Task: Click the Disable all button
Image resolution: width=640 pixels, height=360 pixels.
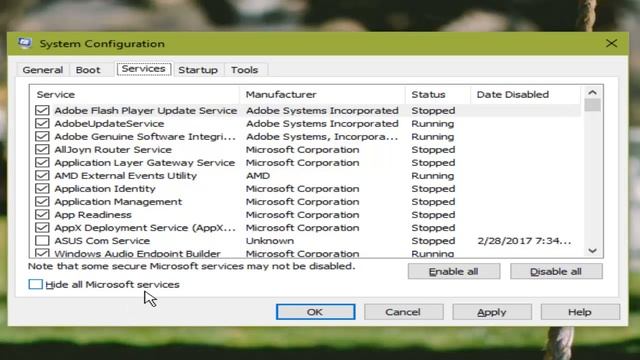Action: click(x=556, y=271)
